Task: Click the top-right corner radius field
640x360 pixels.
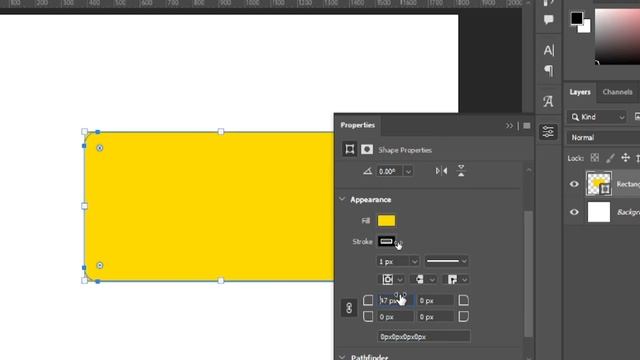Action: pos(435,301)
